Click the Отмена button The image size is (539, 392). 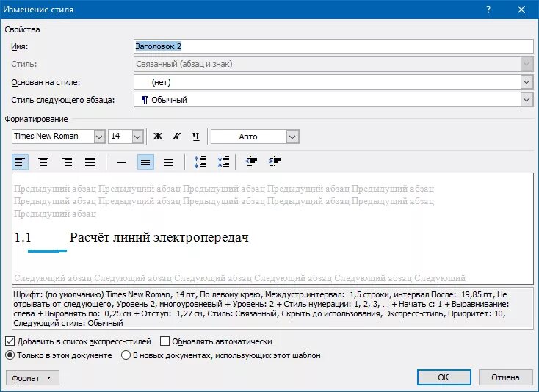(505, 377)
